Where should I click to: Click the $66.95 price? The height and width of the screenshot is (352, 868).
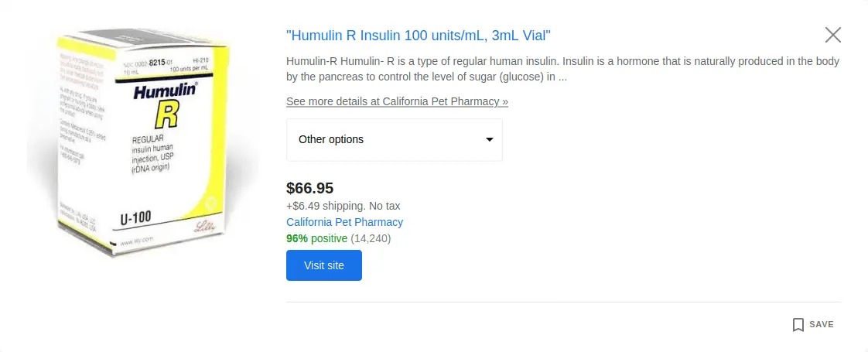tap(309, 188)
